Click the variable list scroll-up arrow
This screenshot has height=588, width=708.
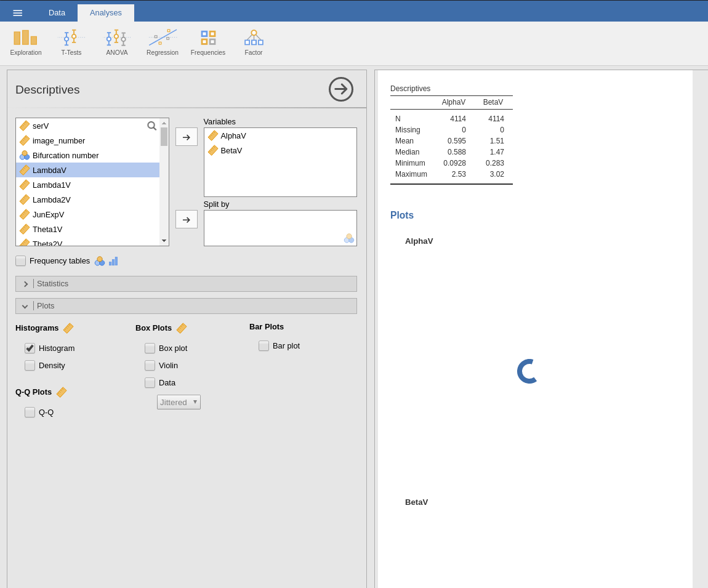(x=164, y=123)
